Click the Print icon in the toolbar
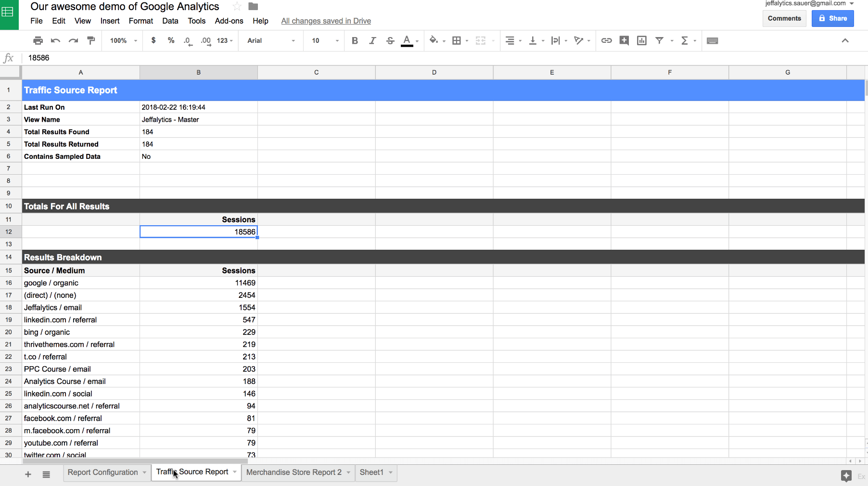The width and height of the screenshot is (868, 486). click(x=38, y=40)
